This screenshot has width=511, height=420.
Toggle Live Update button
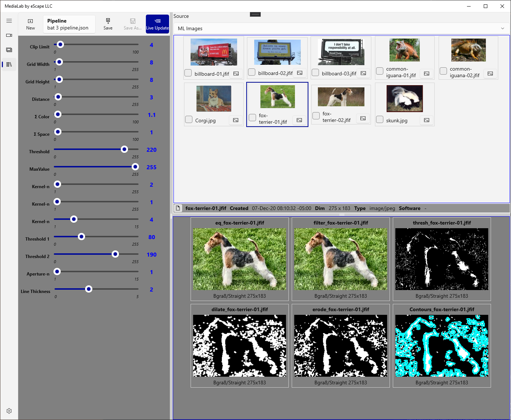[157, 24]
